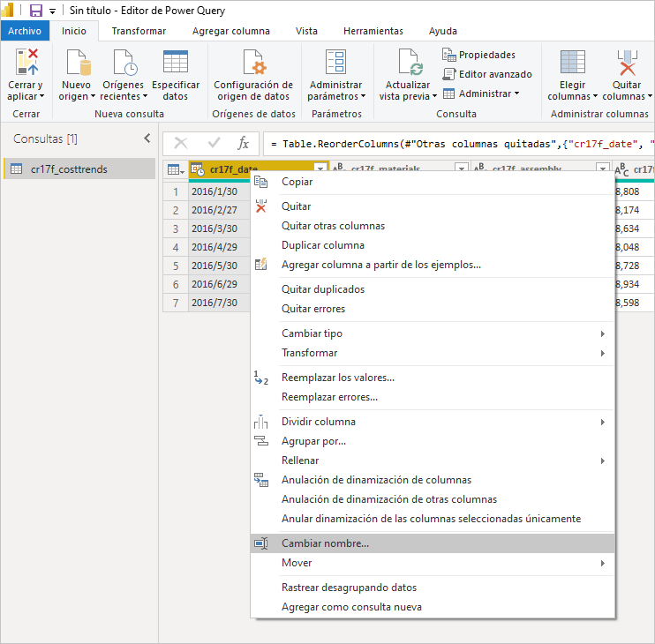Click the Reemplazar los valores icon
Image resolution: width=655 pixels, height=644 pixels.
261,378
